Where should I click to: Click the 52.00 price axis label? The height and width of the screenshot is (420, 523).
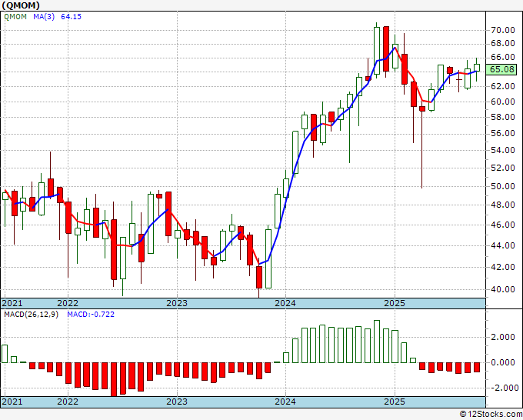[503, 168]
